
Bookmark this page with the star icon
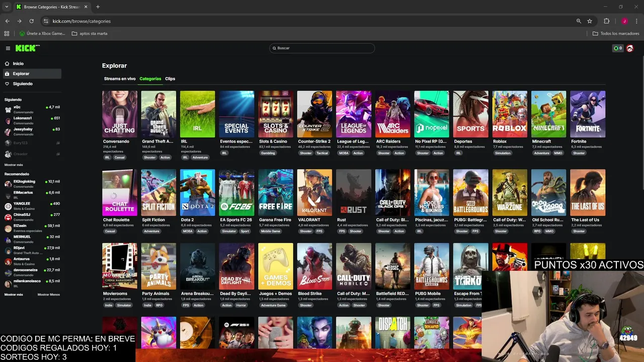[x=590, y=21]
